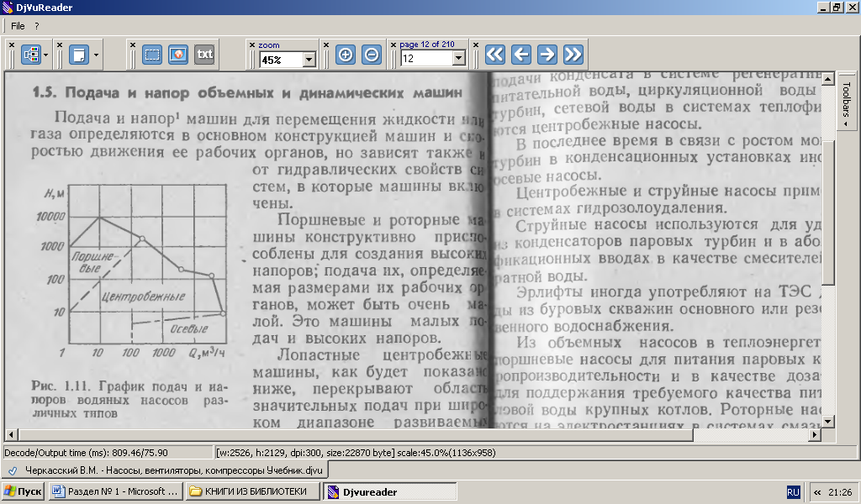Switch to КНИГИ ИЗ БИБЛИОТЕКИ folder taskbar button
Viewport: 861px width, 504px height.
point(252,491)
